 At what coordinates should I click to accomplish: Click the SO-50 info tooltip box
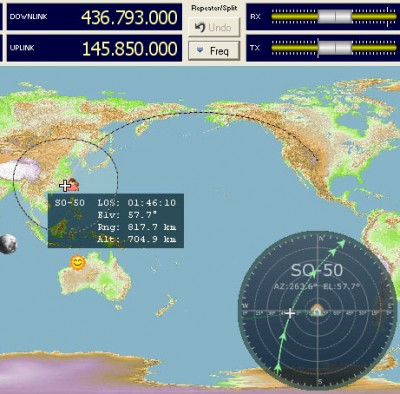tap(116, 221)
